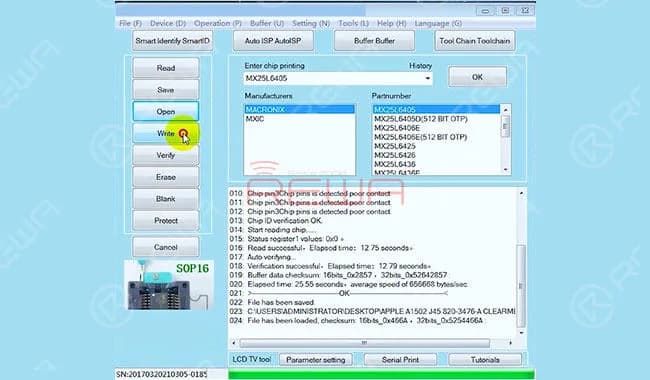Open the Setting (N) menu
This screenshot has height=380, width=650.
[x=311, y=23]
